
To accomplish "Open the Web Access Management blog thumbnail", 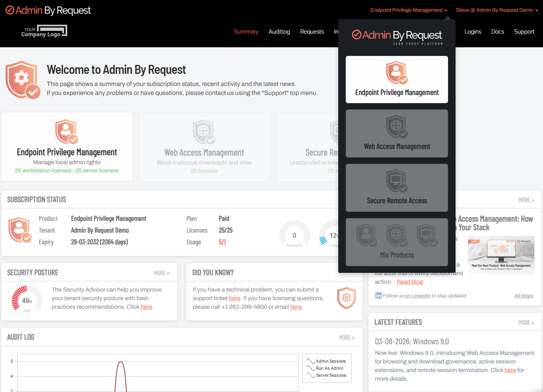I will point(501,255).
